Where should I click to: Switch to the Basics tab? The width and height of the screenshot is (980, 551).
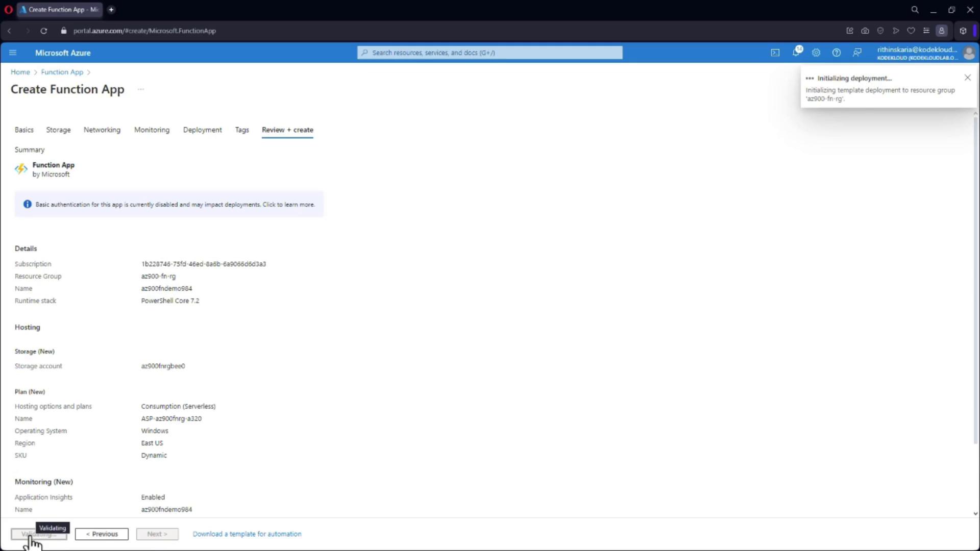point(24,130)
